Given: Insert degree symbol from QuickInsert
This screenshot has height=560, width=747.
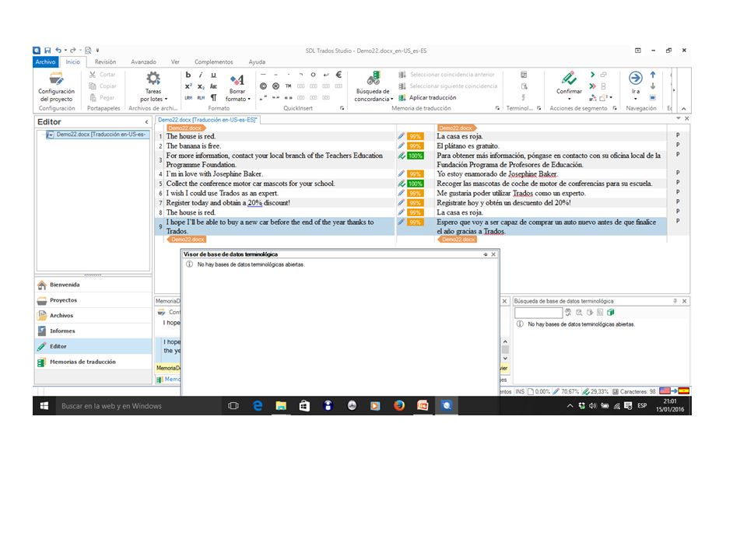Looking at the screenshot, I should 313,75.
